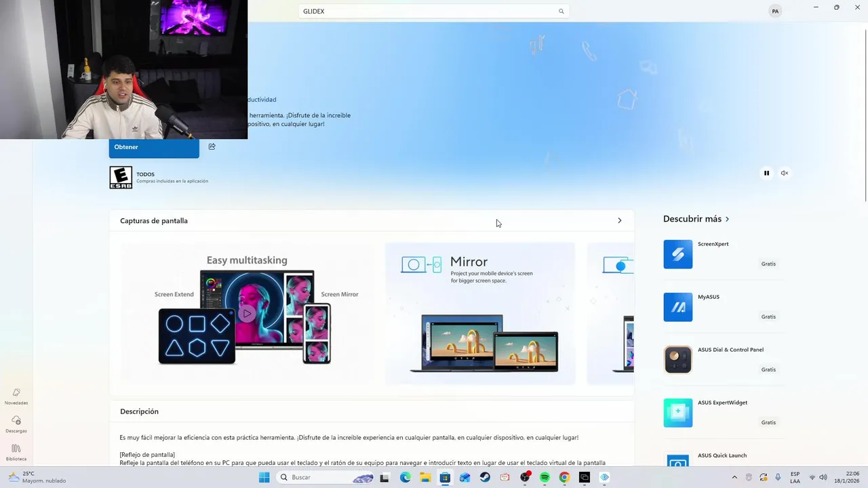Image resolution: width=868 pixels, height=488 pixels.
Task: Click Compras incluidas en la aplicación text
Action: click(x=172, y=181)
